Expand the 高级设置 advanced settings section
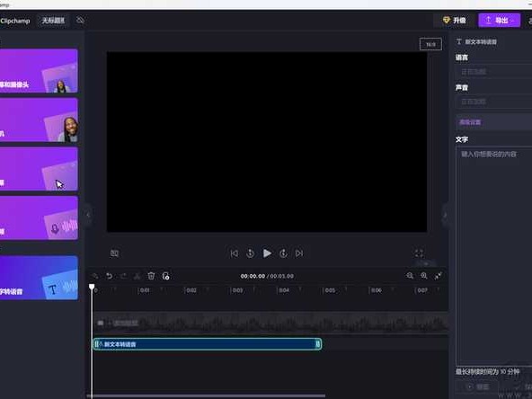The width and height of the screenshot is (532, 399). (493, 122)
